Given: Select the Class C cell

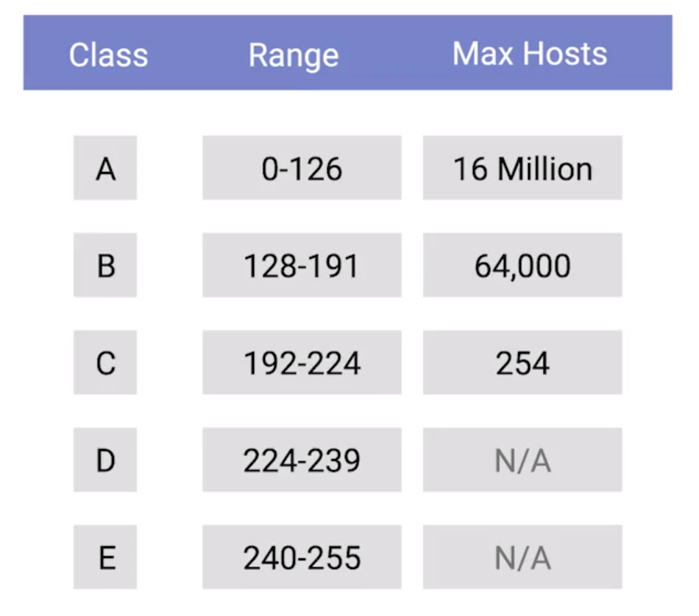Looking at the screenshot, I should (x=105, y=363).
